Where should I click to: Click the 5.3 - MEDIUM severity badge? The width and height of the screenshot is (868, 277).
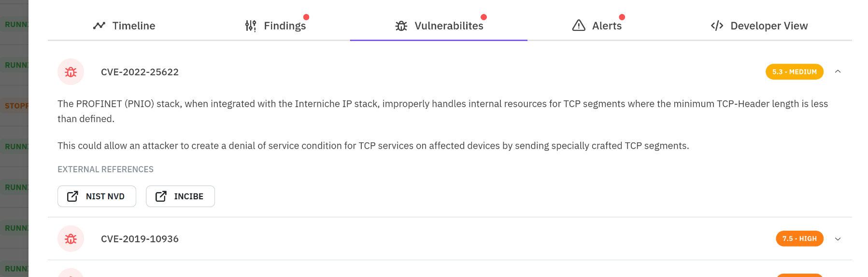click(x=794, y=72)
